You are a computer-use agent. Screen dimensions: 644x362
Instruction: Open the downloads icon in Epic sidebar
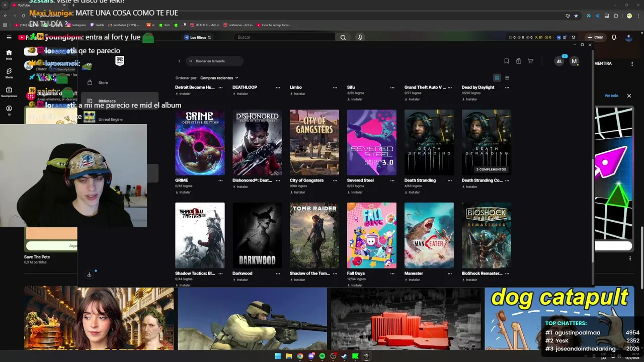(x=89, y=275)
